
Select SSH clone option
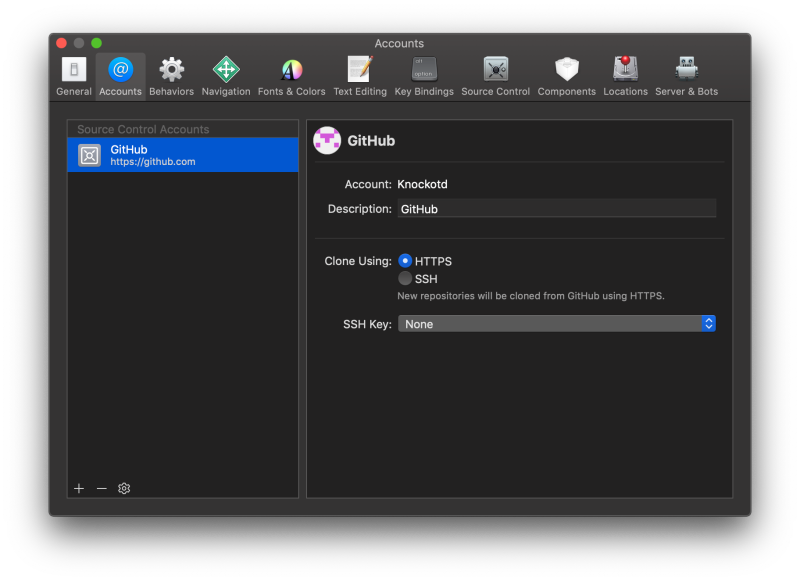[x=405, y=279]
